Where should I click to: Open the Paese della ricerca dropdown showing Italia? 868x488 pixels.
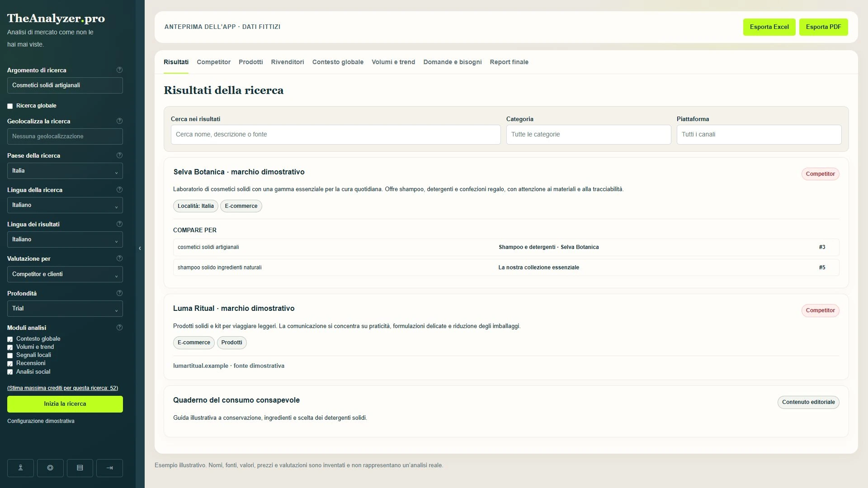[65, 171]
